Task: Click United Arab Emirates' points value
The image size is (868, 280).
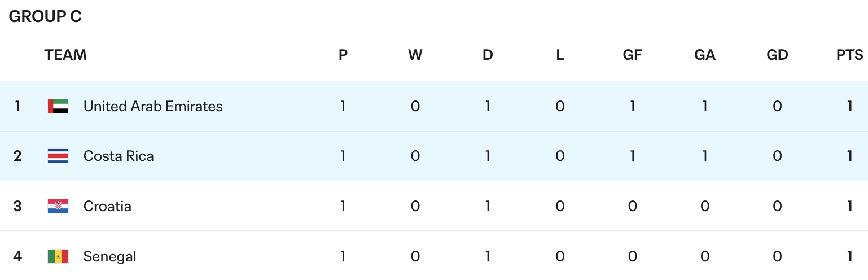Action: pos(850,106)
